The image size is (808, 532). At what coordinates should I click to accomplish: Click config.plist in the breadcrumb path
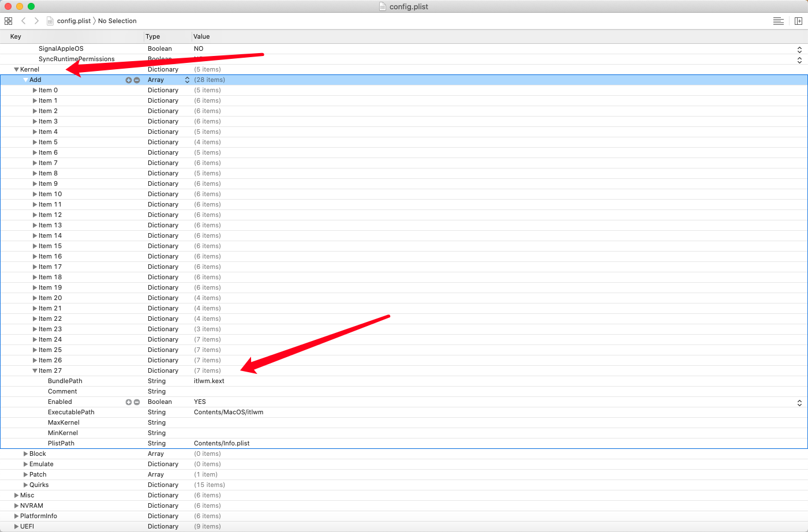tap(74, 21)
